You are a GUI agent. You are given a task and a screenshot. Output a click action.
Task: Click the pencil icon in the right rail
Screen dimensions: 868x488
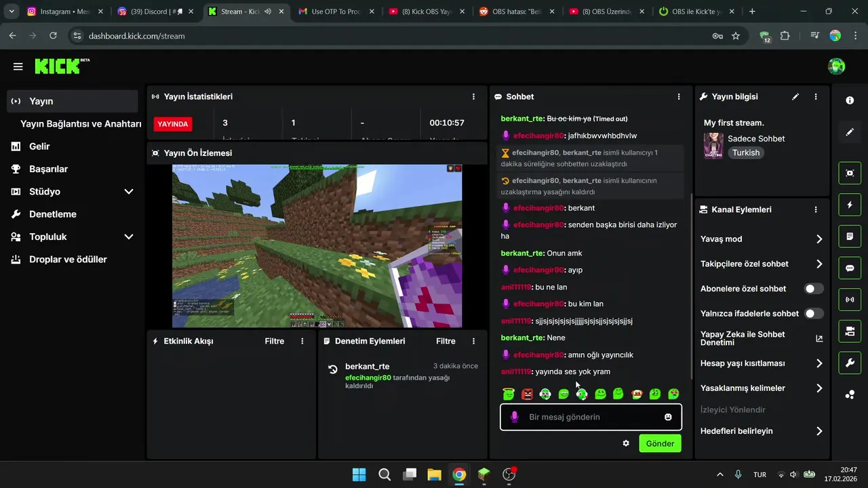coord(850,132)
